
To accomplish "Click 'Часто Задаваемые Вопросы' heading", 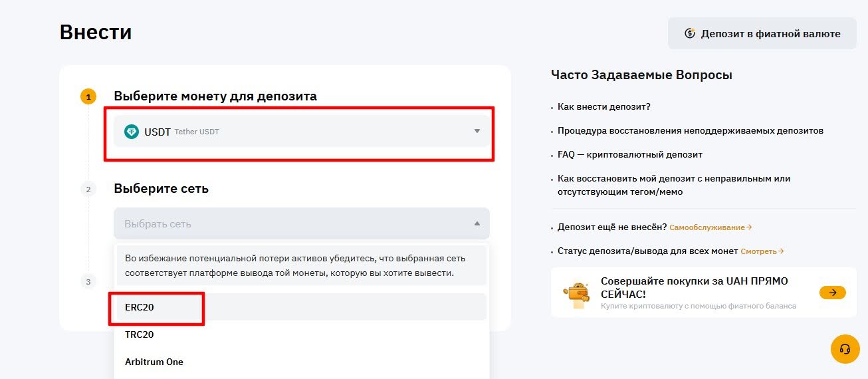I will 641,75.
